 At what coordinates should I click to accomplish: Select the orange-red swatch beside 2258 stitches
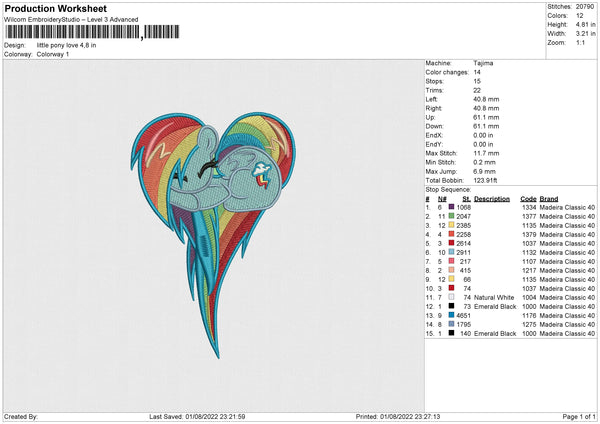(452, 234)
